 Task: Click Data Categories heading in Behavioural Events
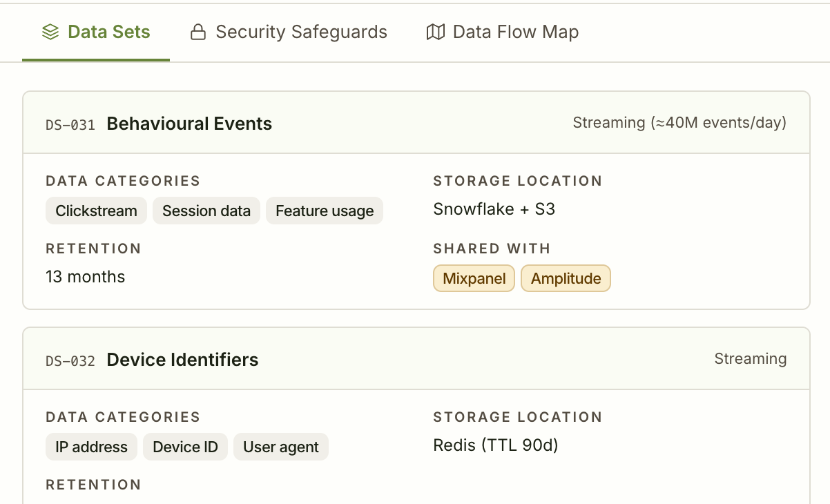click(x=123, y=181)
